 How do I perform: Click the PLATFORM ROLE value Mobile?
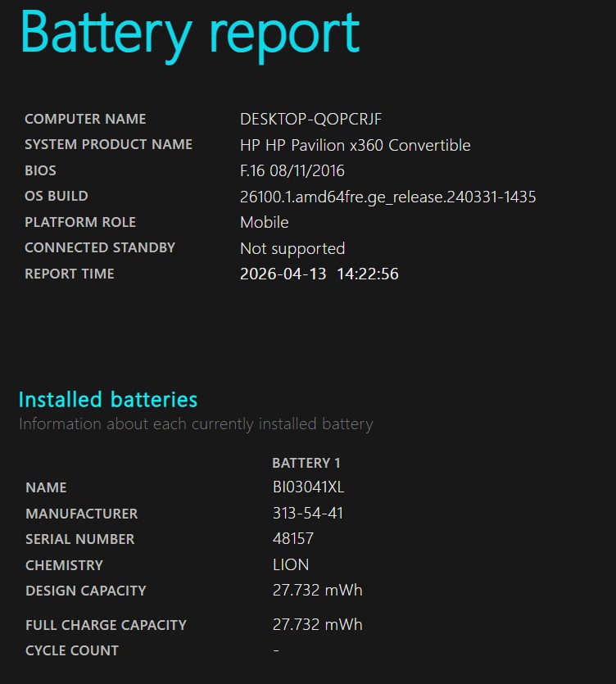click(x=264, y=222)
